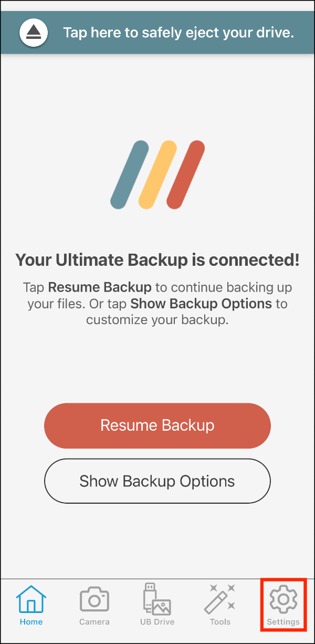Tap the UB Drive flash-drive icon
This screenshot has height=644, width=315.
pos(157,599)
